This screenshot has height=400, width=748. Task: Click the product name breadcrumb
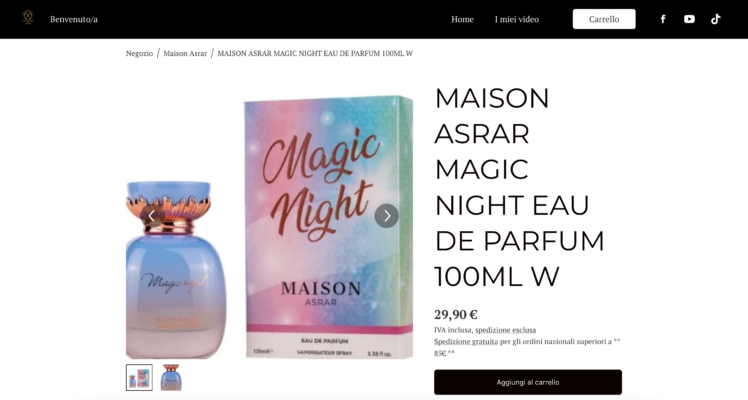pyautogui.click(x=315, y=53)
